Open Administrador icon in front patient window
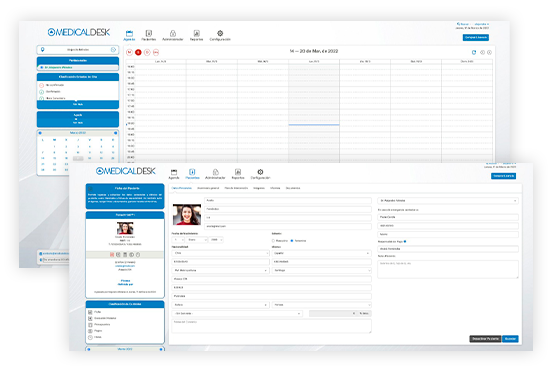The height and width of the screenshot is (388, 553). click(x=215, y=172)
